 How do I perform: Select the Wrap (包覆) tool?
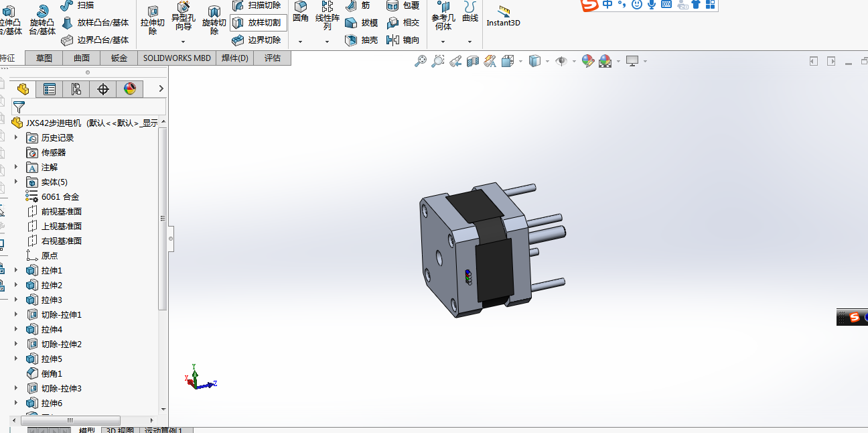click(x=403, y=5)
